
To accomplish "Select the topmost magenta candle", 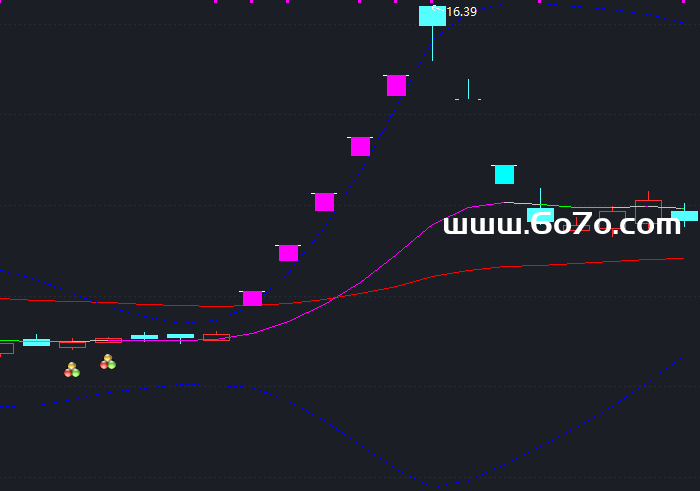I will 396,86.
